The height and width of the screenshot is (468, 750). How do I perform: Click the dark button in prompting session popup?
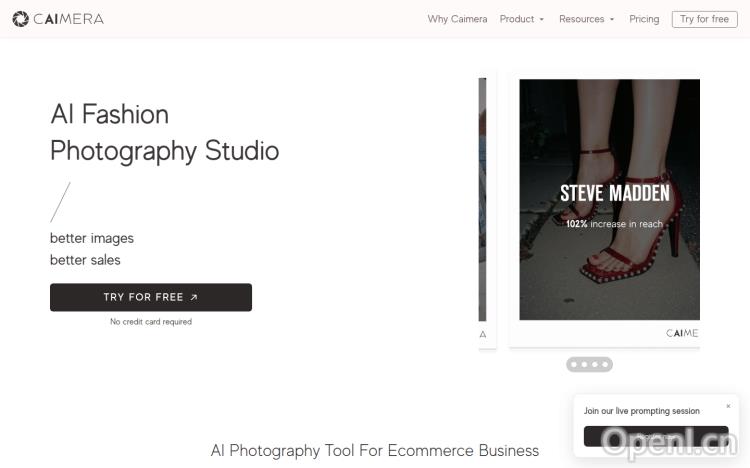pyautogui.click(x=656, y=436)
